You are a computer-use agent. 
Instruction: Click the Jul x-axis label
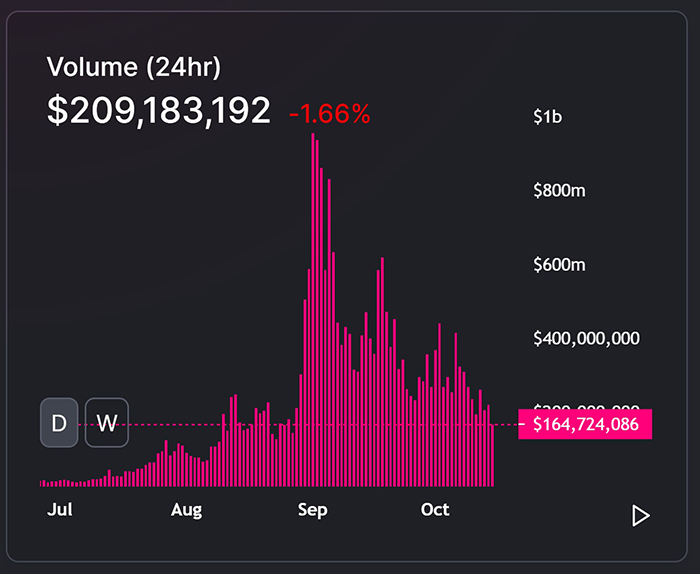[60, 510]
